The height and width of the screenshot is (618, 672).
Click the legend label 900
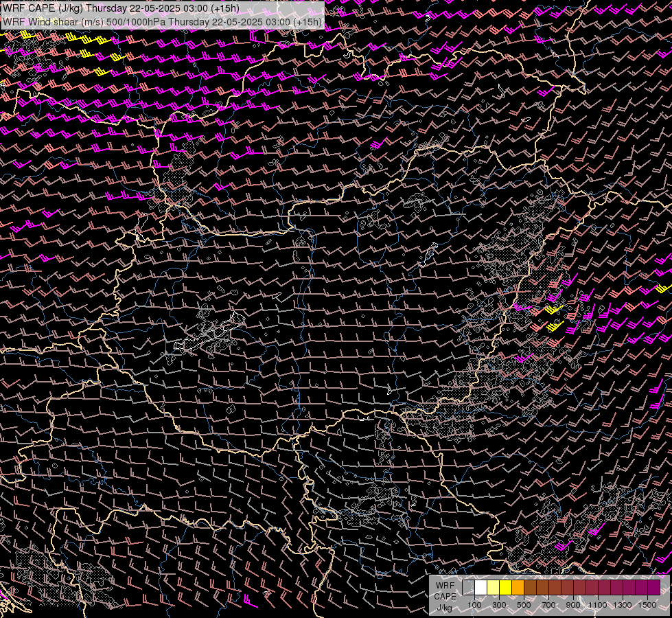click(x=573, y=605)
